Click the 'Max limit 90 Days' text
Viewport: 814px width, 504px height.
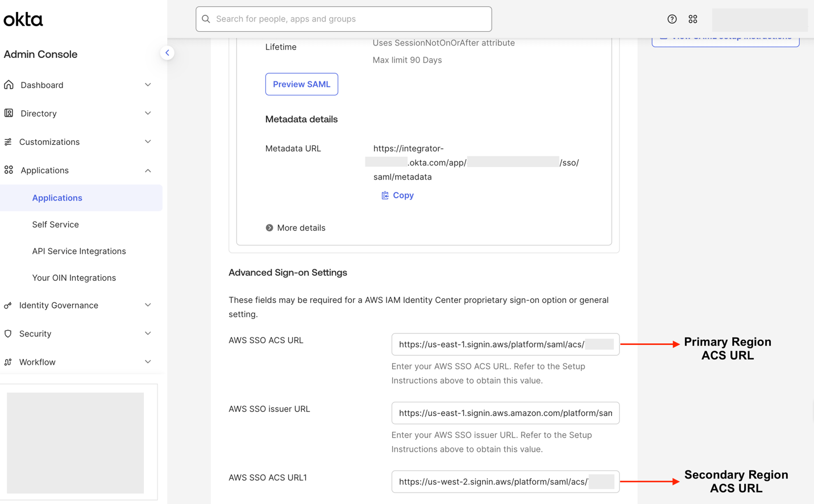click(407, 60)
